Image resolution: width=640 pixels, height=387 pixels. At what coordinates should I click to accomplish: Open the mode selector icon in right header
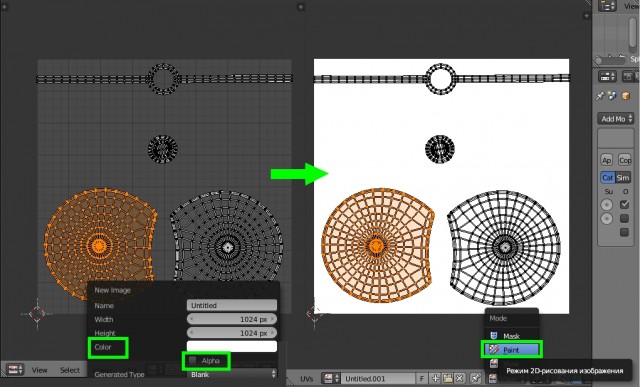coord(493,378)
